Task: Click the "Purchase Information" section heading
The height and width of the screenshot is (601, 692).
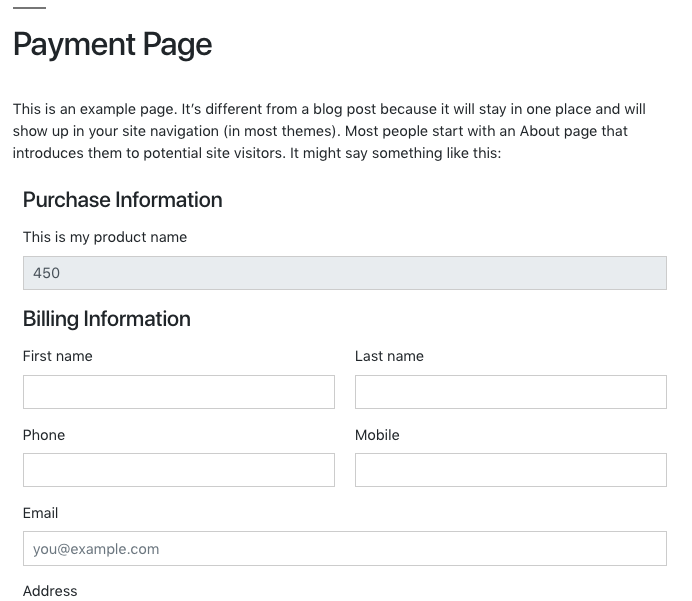Action: click(x=123, y=200)
